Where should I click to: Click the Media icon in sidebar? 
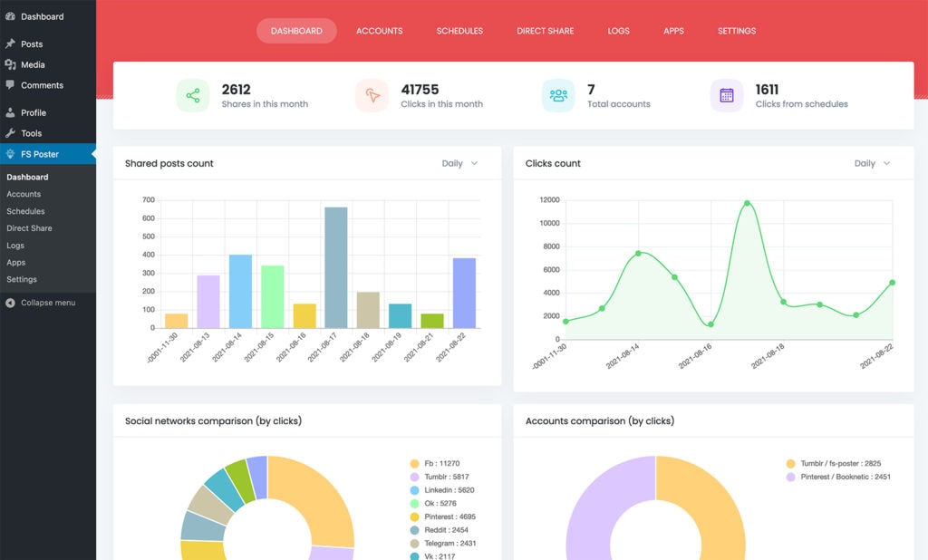[x=10, y=64]
